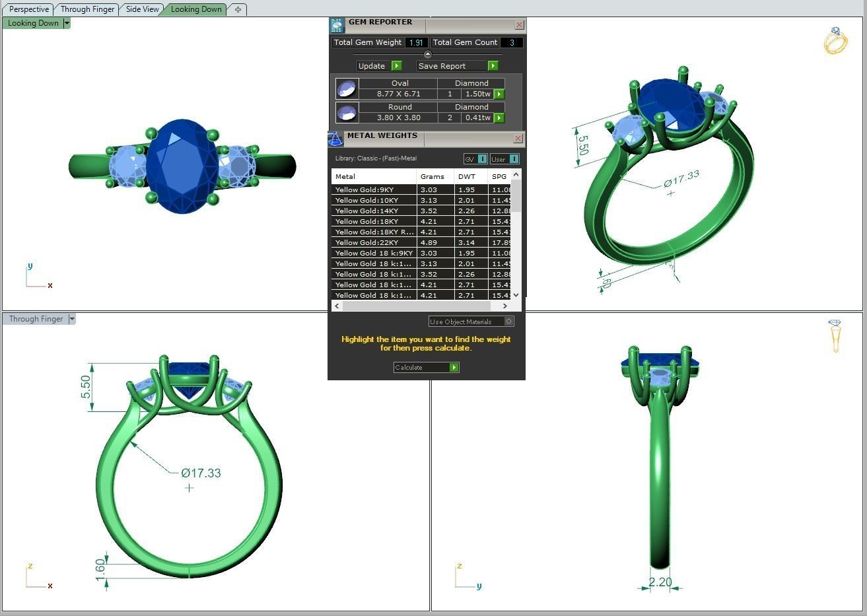
Task: Toggle the User library switch
Action: [505, 159]
